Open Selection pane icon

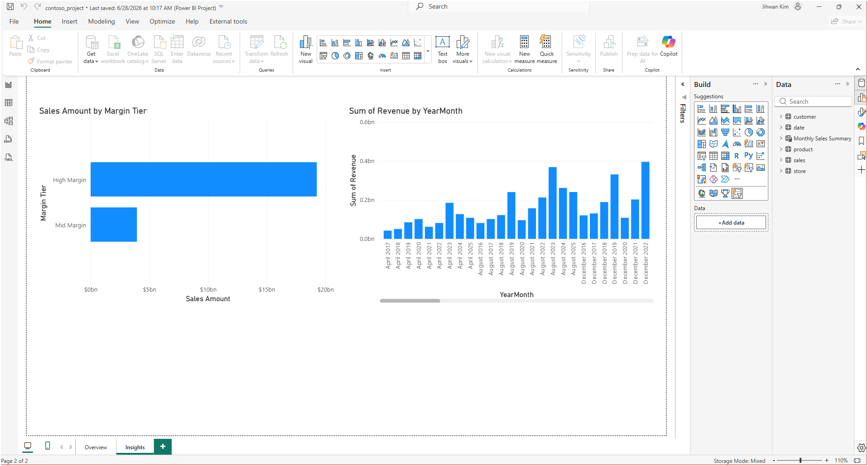pos(862,155)
